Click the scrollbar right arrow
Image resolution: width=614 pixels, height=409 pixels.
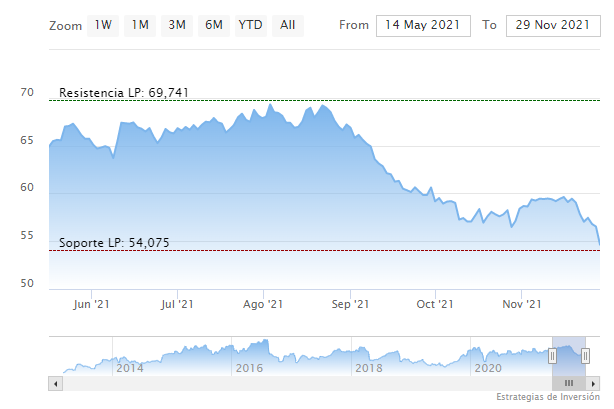[594, 383]
